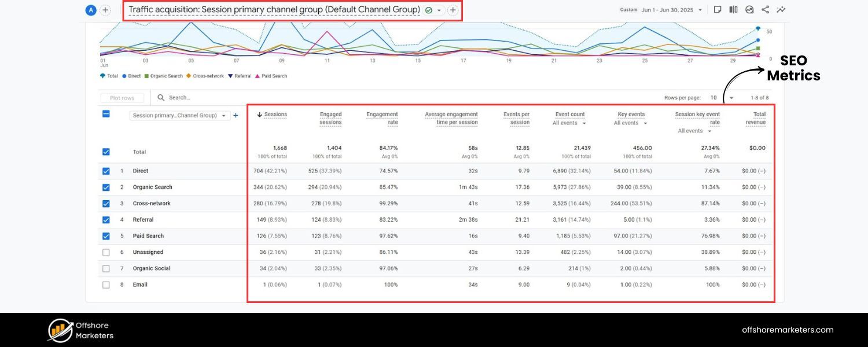Expand the Rows per page dropdown
Screen dimensions: 868x347
click(x=731, y=98)
